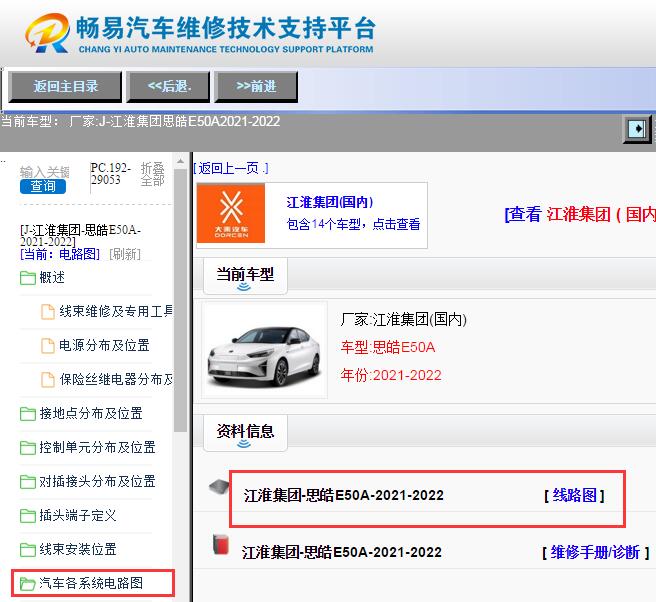Select 电源分布及位置 tree item
656x602 pixels.
pos(104,345)
